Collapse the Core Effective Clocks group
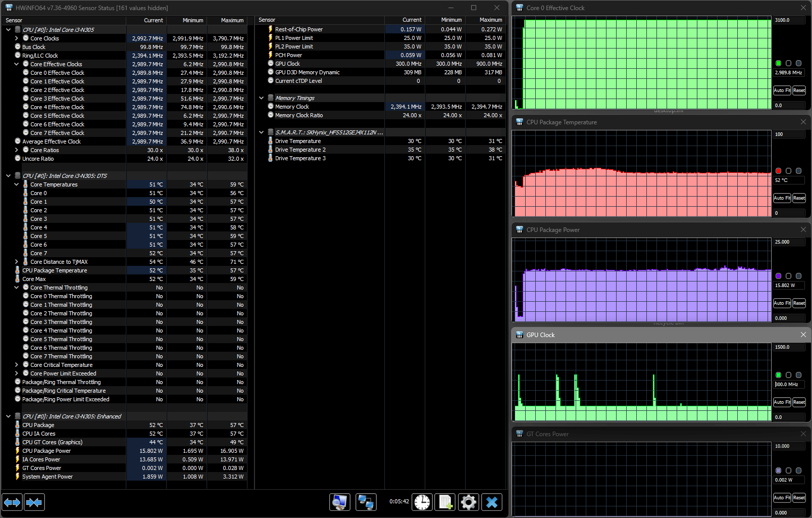Viewport: 812px width, 518px height. pyautogui.click(x=17, y=64)
